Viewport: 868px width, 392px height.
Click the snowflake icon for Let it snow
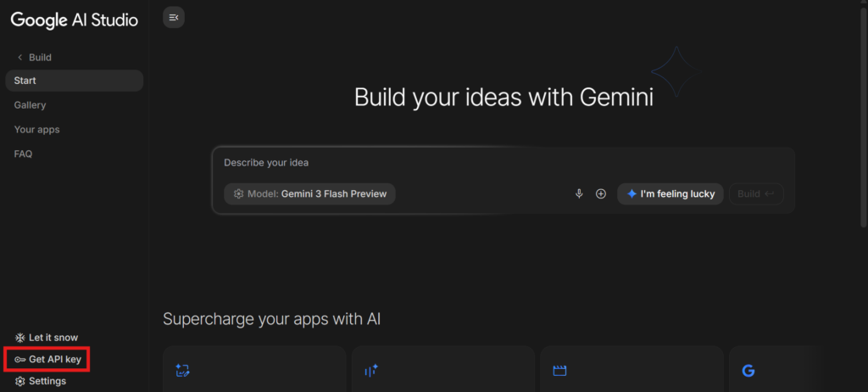tap(19, 338)
